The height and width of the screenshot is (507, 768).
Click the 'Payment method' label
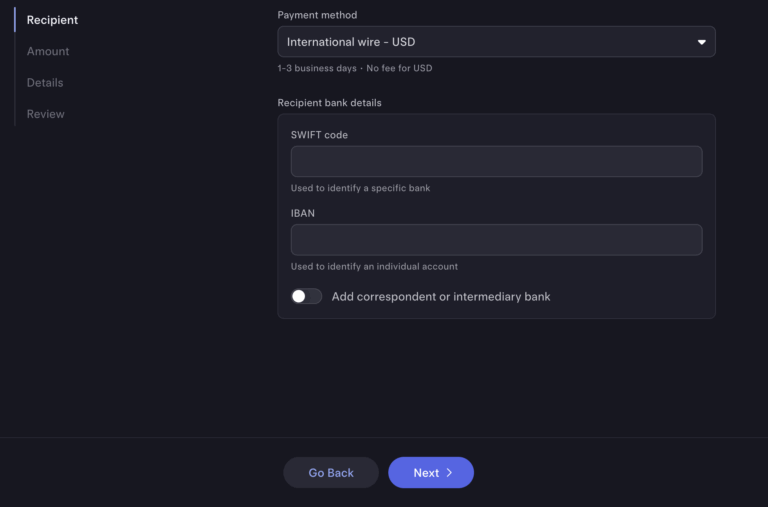pyautogui.click(x=317, y=15)
